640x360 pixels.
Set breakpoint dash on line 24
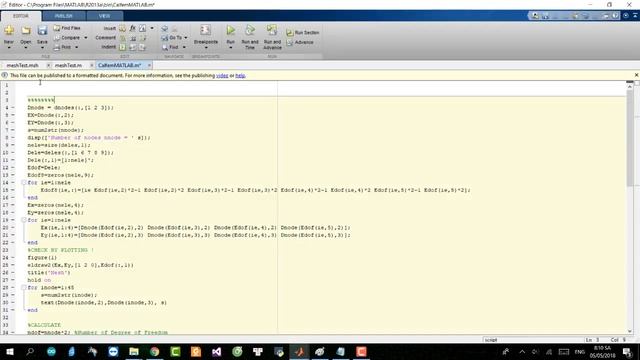[x=13, y=258]
